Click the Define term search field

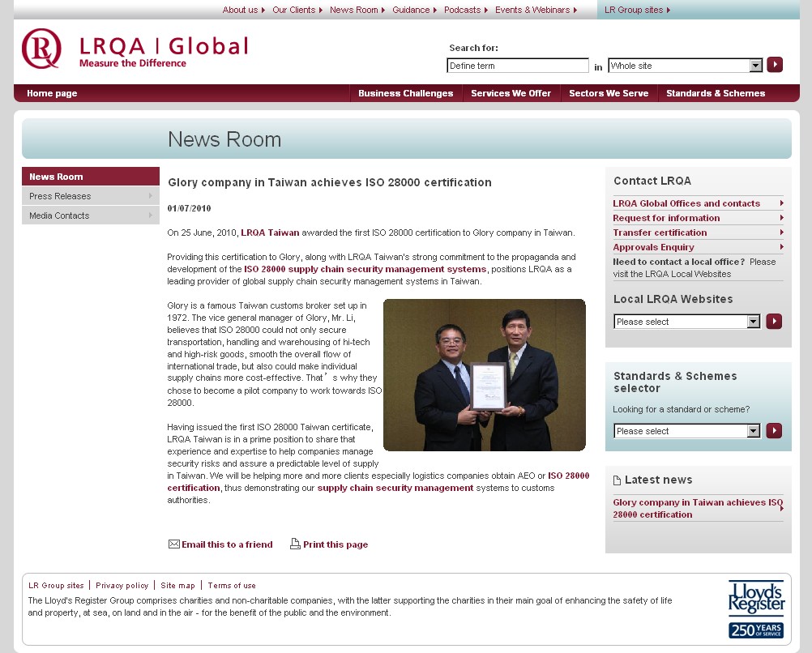click(x=517, y=66)
